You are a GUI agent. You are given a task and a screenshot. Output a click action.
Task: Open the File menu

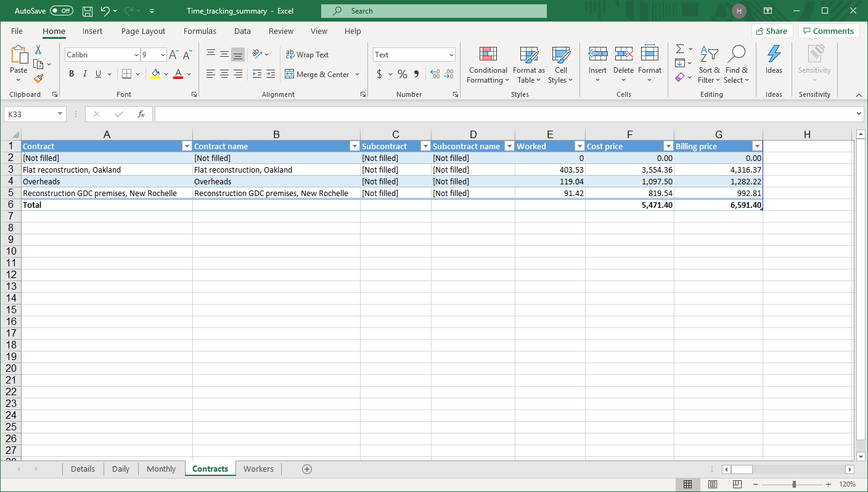click(17, 31)
